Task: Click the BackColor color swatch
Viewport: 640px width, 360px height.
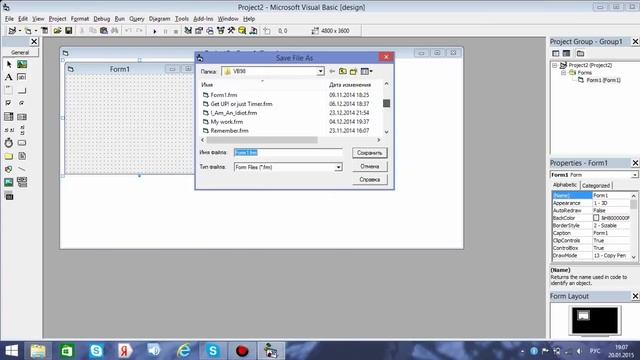Action: (596, 218)
